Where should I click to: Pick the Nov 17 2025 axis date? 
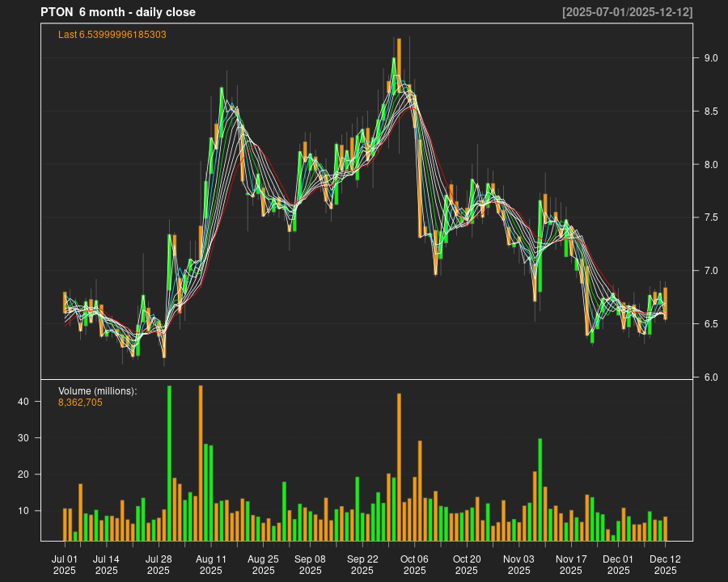(571, 564)
